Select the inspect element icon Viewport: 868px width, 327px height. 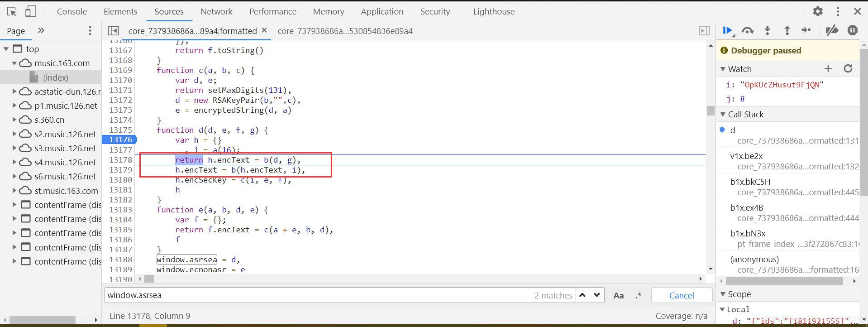point(12,11)
